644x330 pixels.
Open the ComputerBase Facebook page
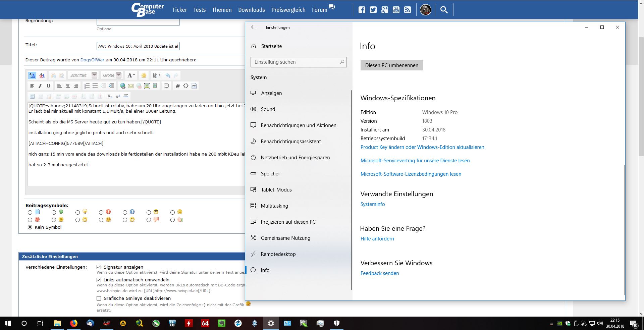tap(362, 10)
